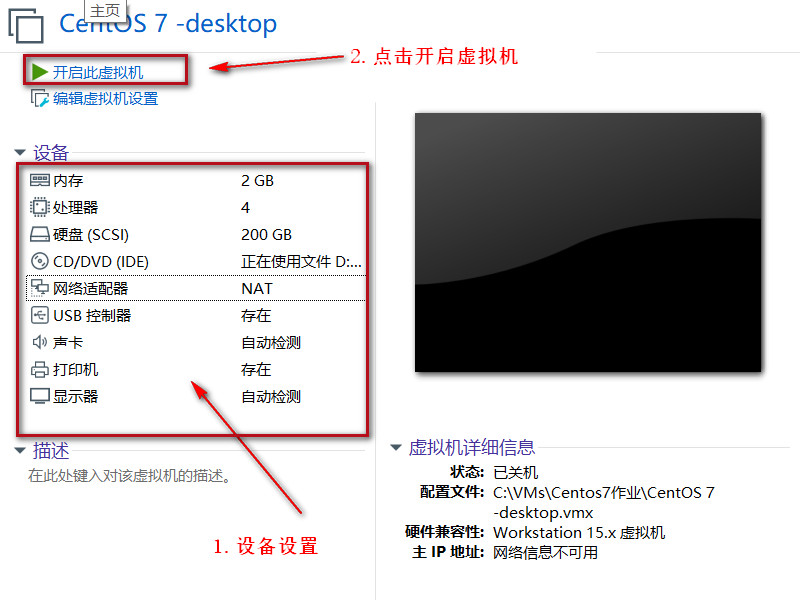Click the description field 在此处键入对该虚拟机的描述
This screenshot has width=800, height=600.
(x=131, y=476)
